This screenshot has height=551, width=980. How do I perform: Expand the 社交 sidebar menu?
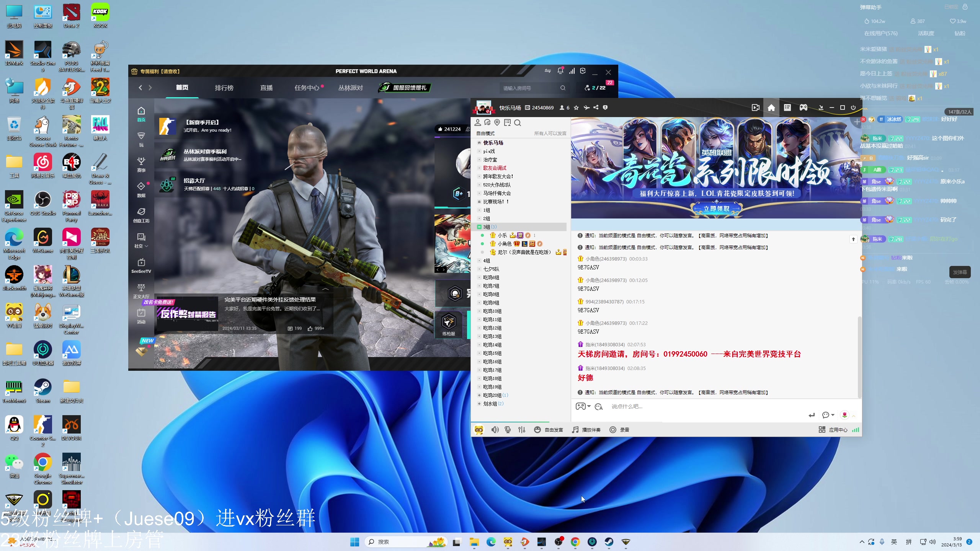141,240
